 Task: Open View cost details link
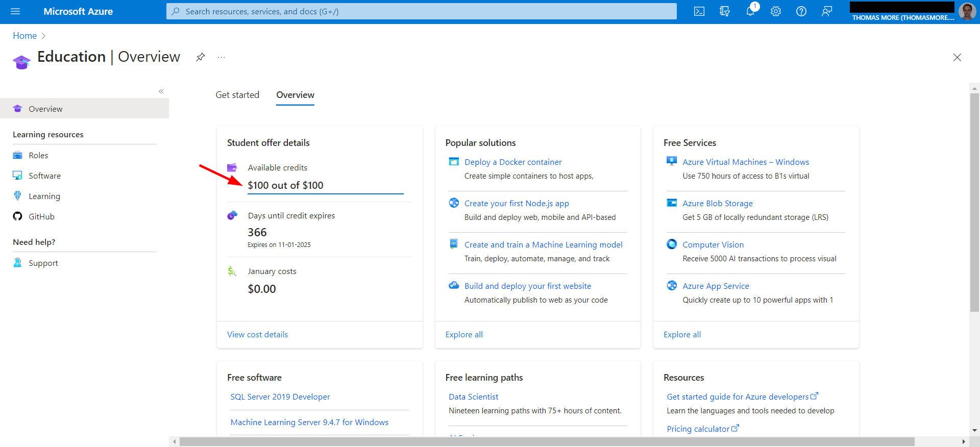click(257, 334)
